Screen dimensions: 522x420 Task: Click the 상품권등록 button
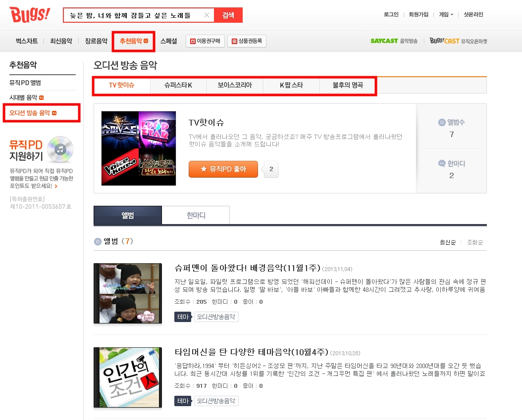tap(247, 41)
